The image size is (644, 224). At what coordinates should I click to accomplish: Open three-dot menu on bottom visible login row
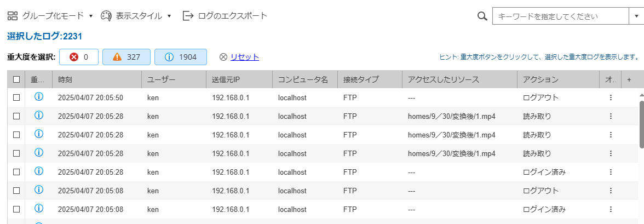[610, 209]
